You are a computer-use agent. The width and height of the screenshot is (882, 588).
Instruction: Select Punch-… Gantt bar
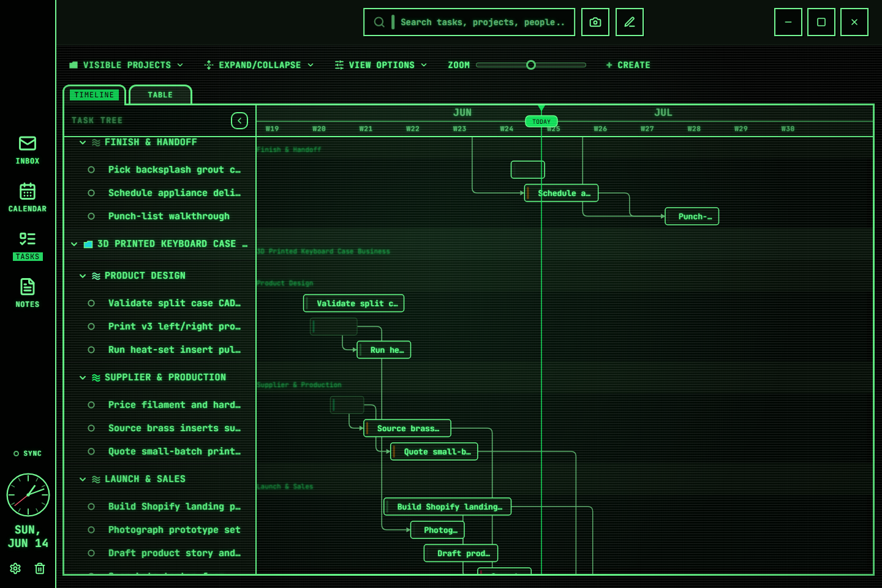692,216
